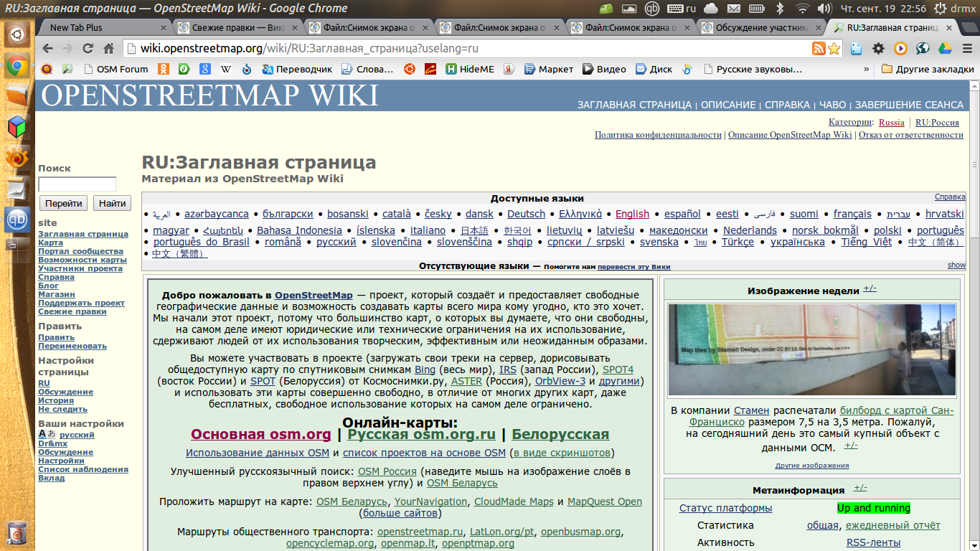Open the Основная osm.org link

[261, 434]
